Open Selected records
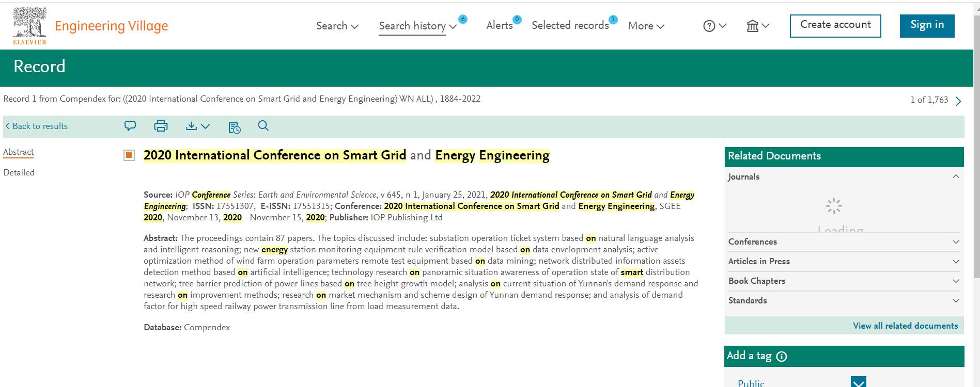The height and width of the screenshot is (387, 980). click(x=570, y=25)
